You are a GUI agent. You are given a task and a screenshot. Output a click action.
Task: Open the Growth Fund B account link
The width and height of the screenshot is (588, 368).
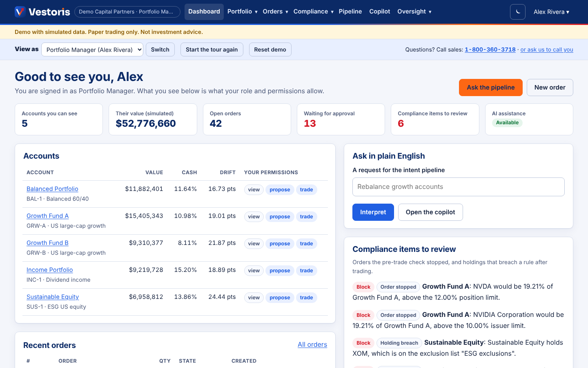tap(47, 243)
